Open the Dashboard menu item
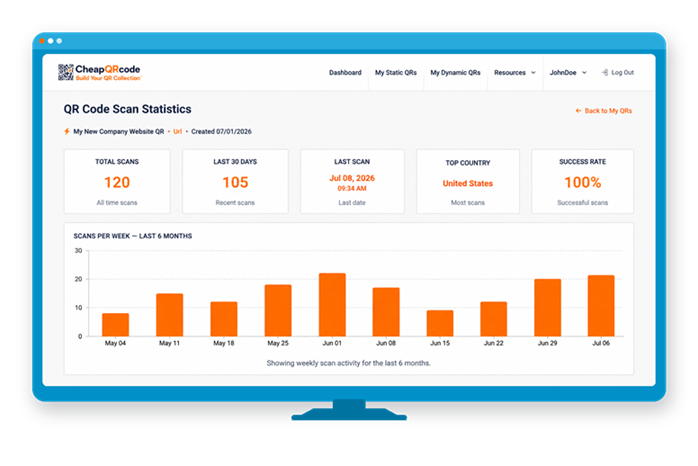698x466 pixels. (x=345, y=73)
